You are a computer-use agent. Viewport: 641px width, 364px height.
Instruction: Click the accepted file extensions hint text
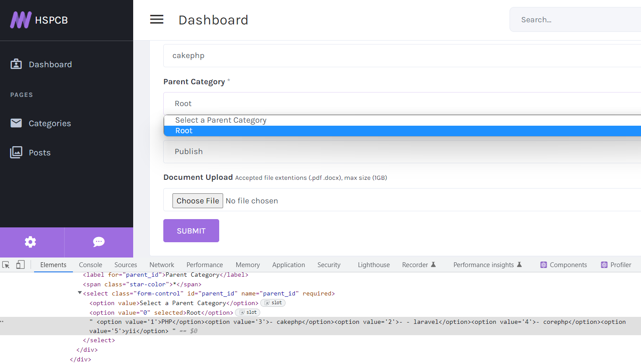coord(311,178)
